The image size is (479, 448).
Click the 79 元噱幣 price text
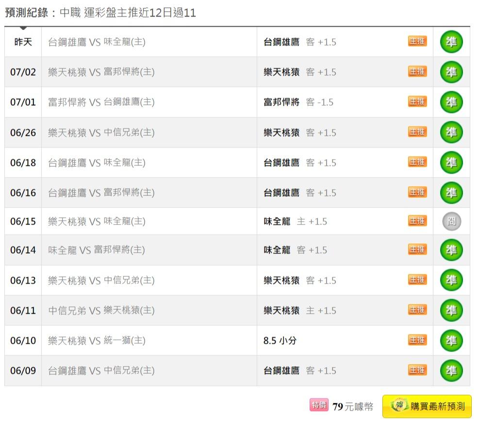point(352,406)
